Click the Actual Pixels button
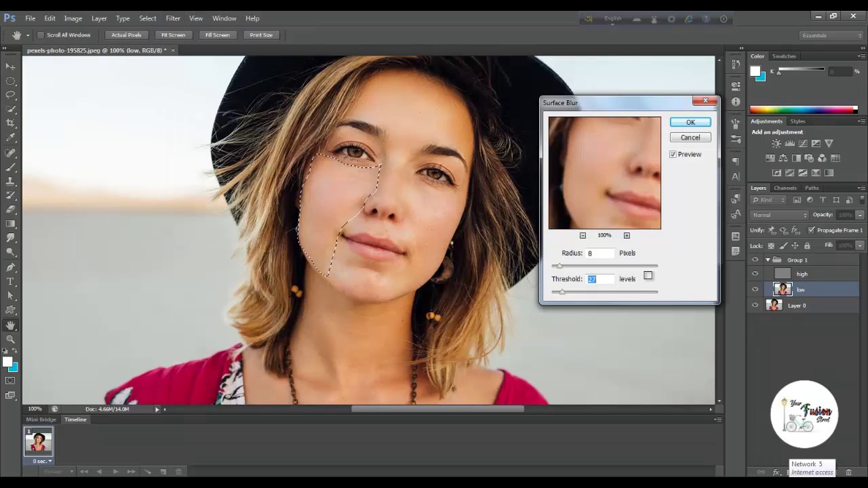 point(126,35)
